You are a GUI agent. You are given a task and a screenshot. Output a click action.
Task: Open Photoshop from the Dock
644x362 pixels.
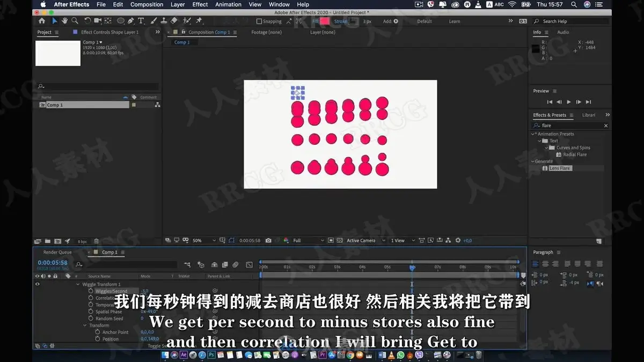tap(211, 355)
